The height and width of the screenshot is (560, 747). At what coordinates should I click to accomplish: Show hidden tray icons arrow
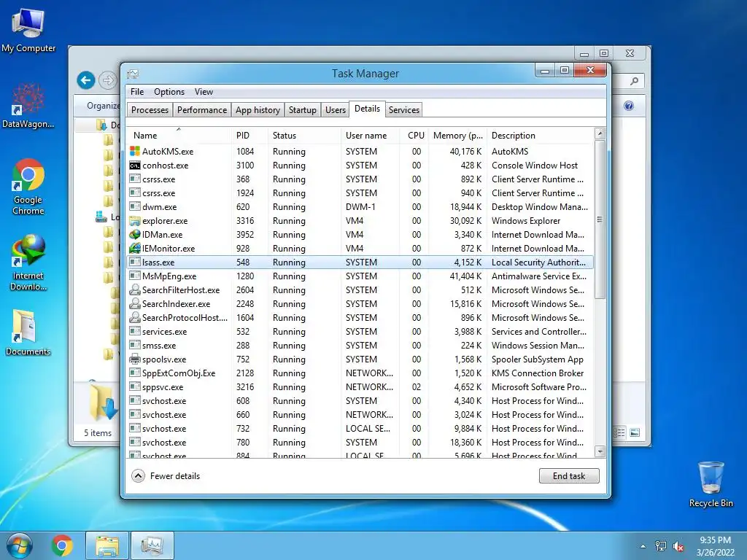(643, 546)
